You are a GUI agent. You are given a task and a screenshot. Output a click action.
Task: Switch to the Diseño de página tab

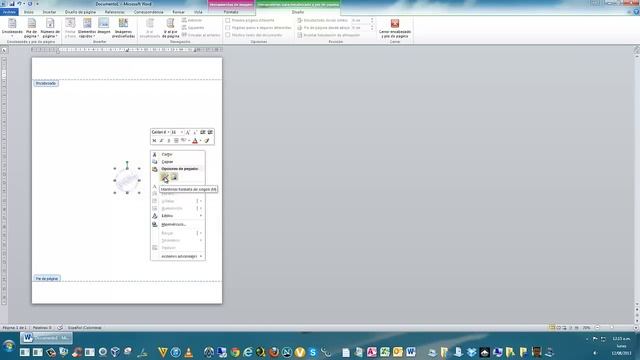80,12
